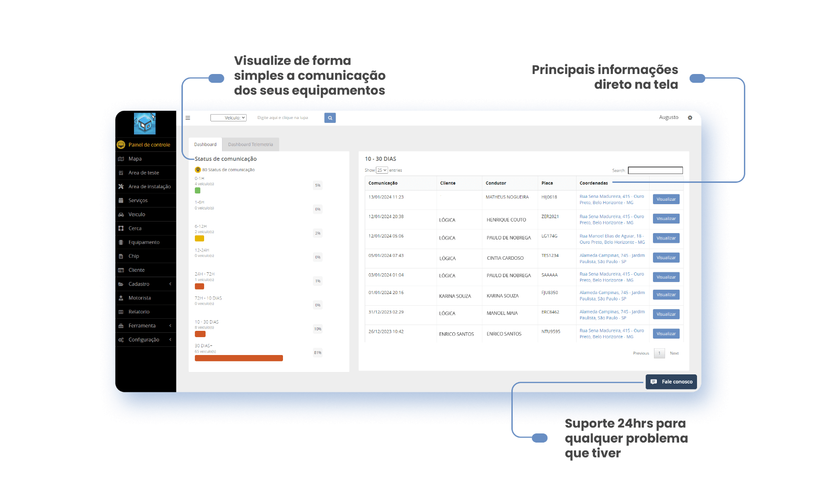This screenshot has width=816, height=504.
Task: Click the Ferramenta toolbox icon
Action: (121, 326)
